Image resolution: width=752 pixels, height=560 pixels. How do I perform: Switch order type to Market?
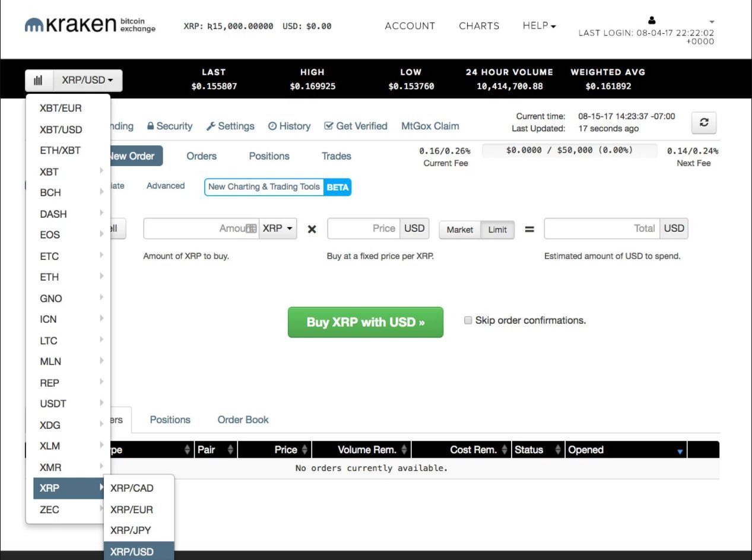coord(459,230)
